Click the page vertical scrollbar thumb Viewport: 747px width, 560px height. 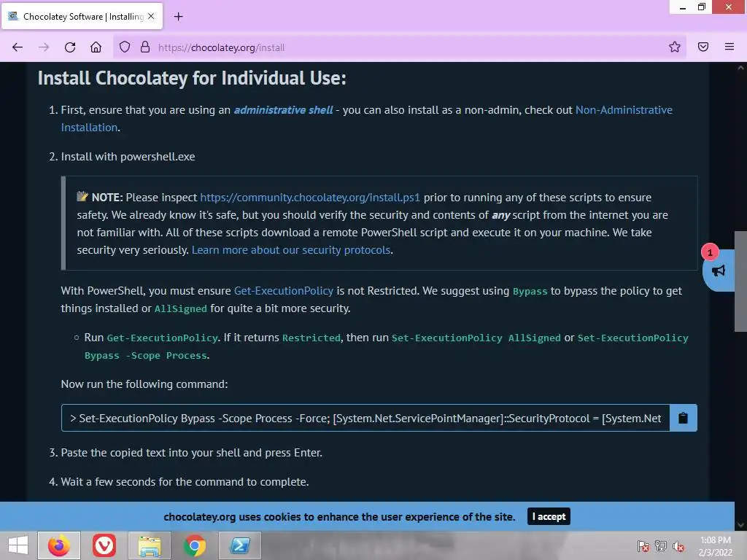point(740,281)
